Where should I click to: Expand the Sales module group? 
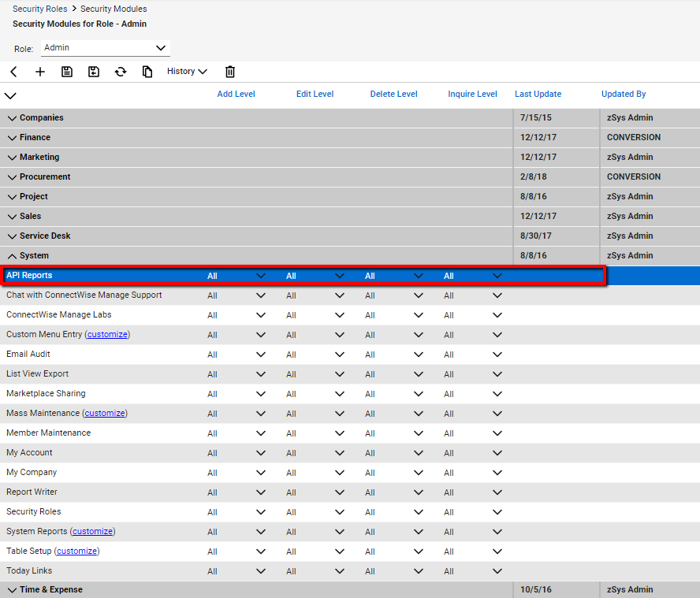(x=12, y=217)
